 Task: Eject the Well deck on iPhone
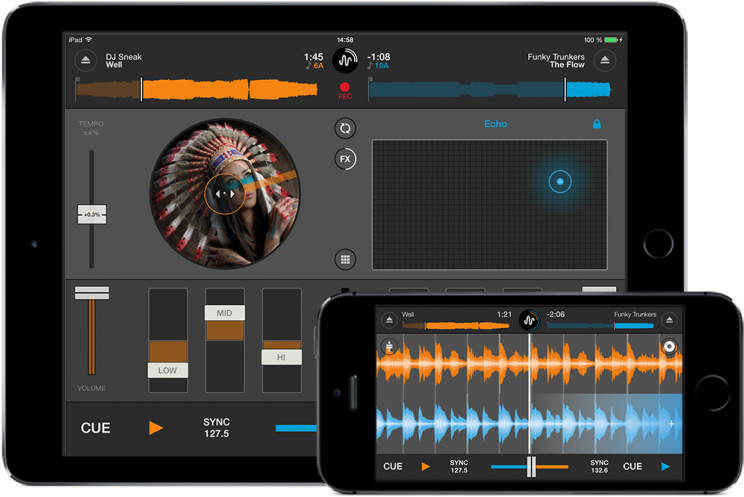389,320
